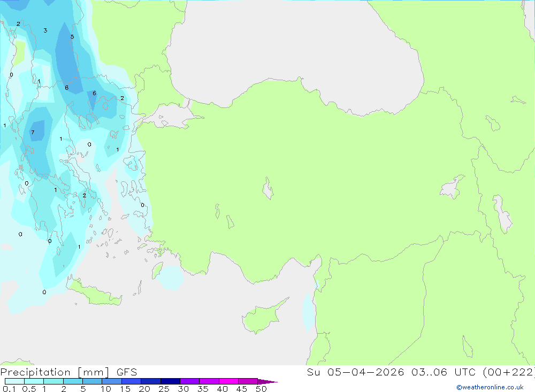Screen dimensions: 535x392
Task: Click the 15–20 mm royal blue legend swatch
Action: 132,381
